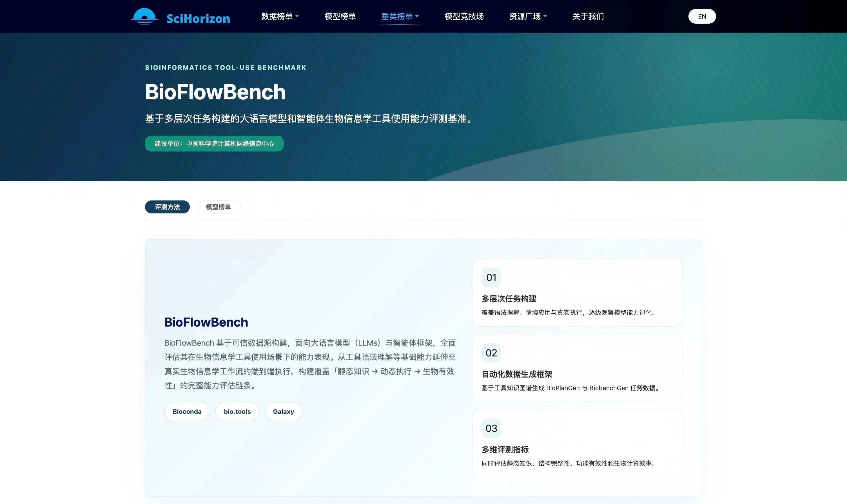Expand the 垂类榜单 dropdown menu
The height and width of the screenshot is (504, 847).
400,16
